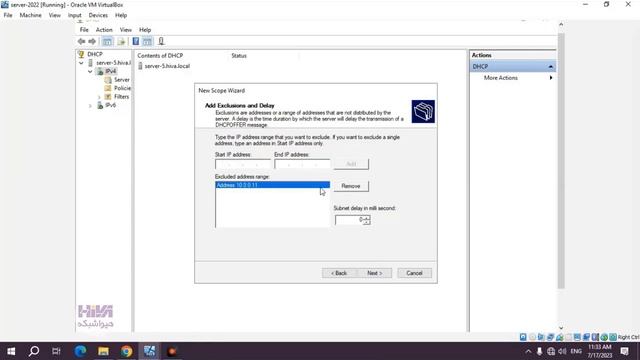Collapse the DHCP section in Actions pane
Screen dimensions: 640x360
(551, 67)
